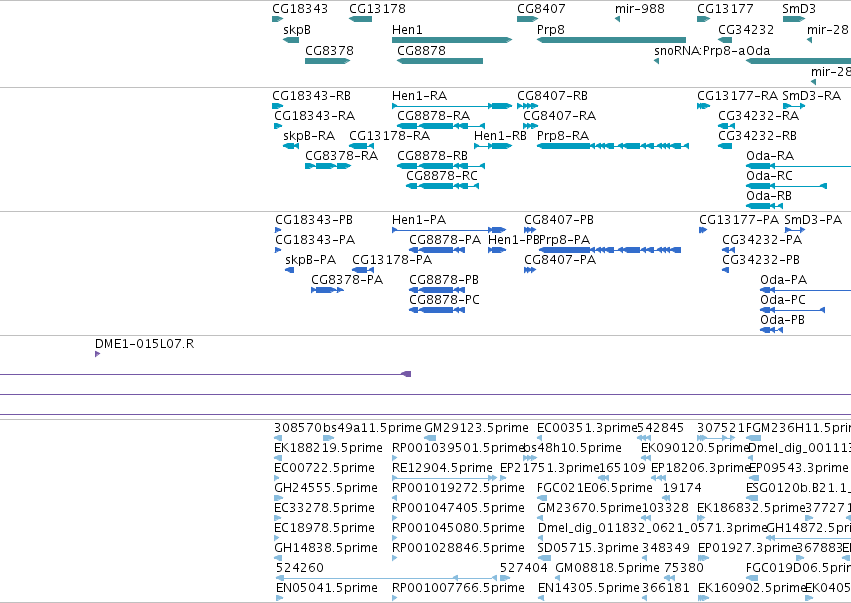
Task: Click the skpB gene label
Action: pos(297,30)
